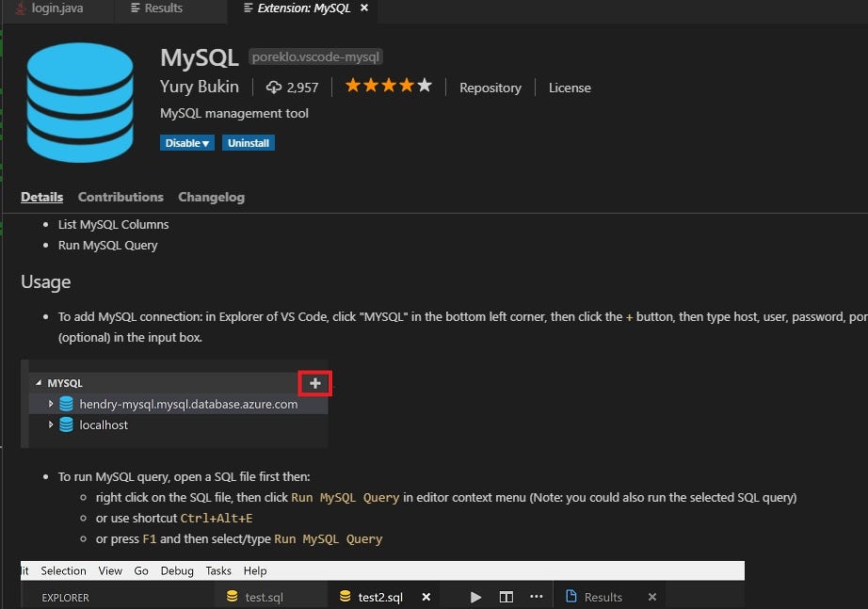Open the Changelog tab
The image size is (868, 609).
pos(211,197)
